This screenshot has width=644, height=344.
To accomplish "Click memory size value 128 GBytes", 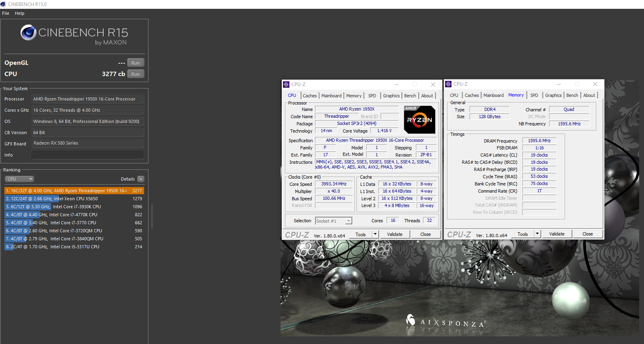I will (490, 117).
